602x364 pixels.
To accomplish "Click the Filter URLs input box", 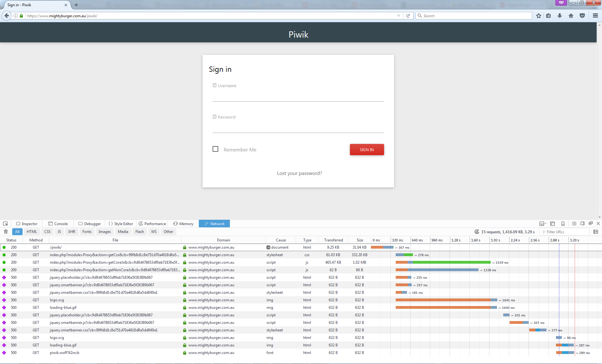I will [x=564, y=232].
